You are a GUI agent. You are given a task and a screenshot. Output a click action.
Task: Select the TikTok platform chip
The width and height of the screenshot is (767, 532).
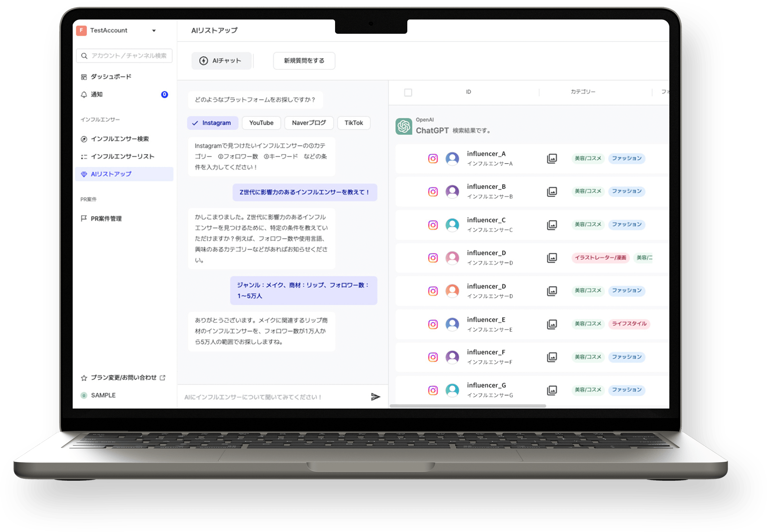pos(354,123)
